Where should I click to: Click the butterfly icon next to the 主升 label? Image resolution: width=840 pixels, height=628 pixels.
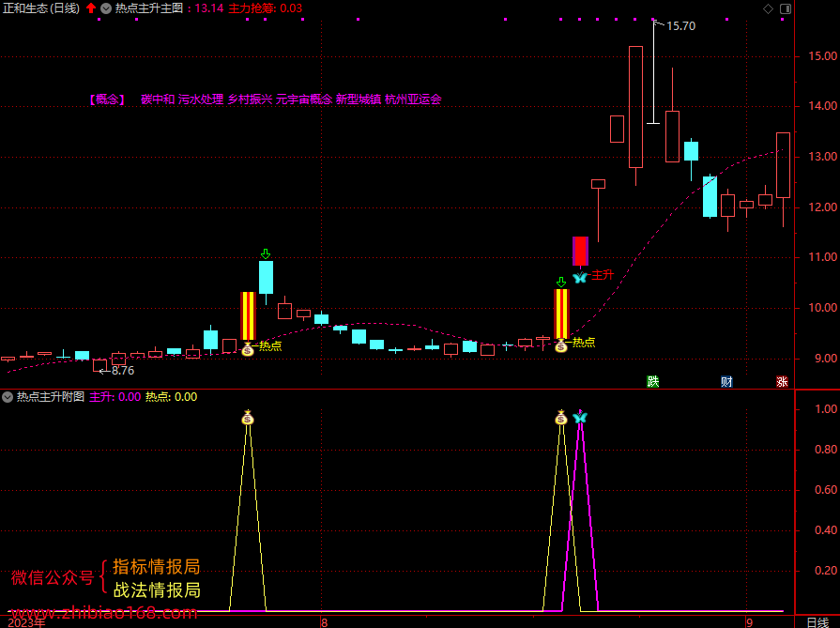click(x=580, y=277)
